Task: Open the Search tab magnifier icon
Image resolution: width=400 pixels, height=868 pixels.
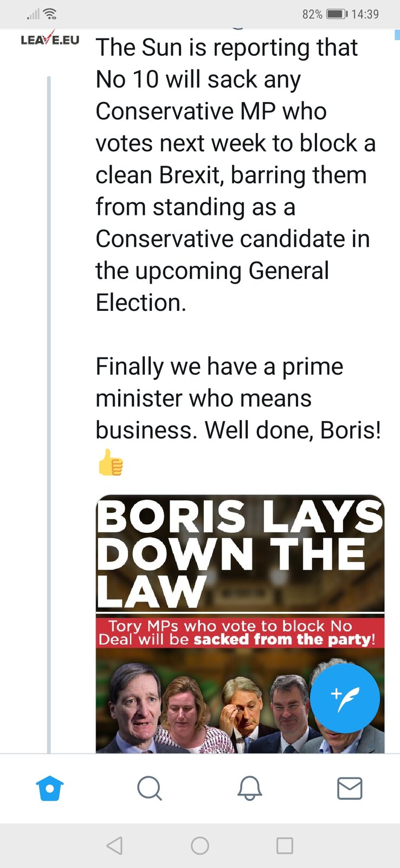Action: pyautogui.click(x=150, y=788)
